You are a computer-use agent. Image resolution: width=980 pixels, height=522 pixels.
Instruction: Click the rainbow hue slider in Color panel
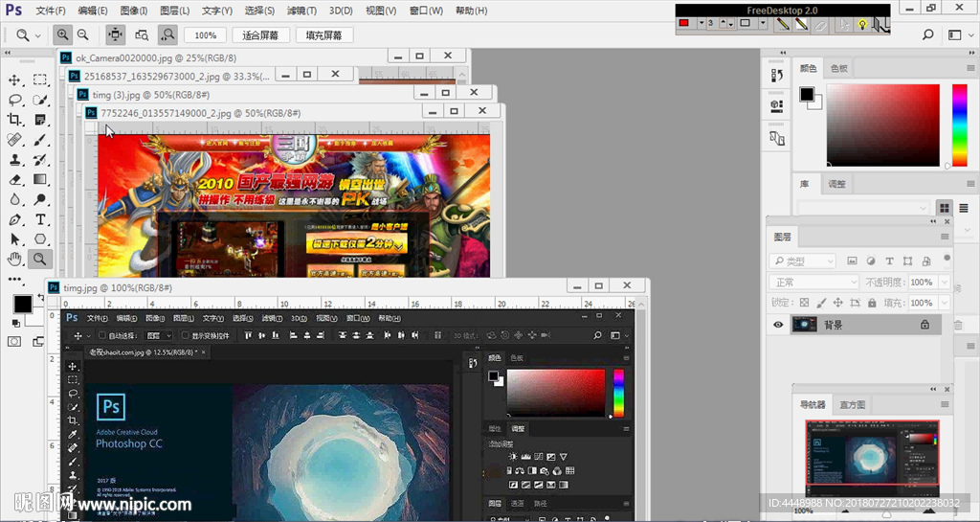click(959, 125)
